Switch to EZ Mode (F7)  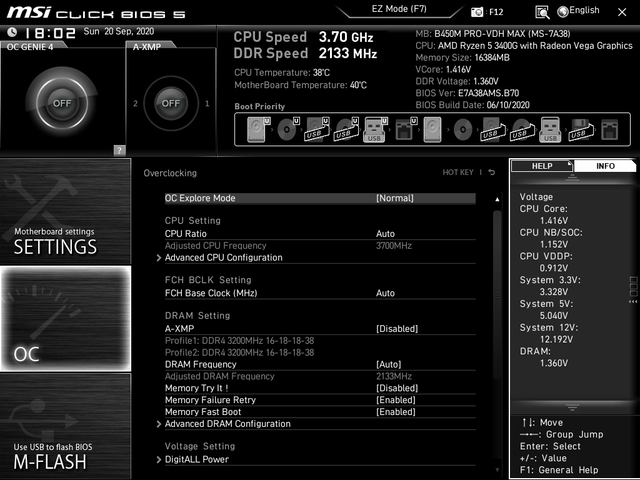[399, 9]
